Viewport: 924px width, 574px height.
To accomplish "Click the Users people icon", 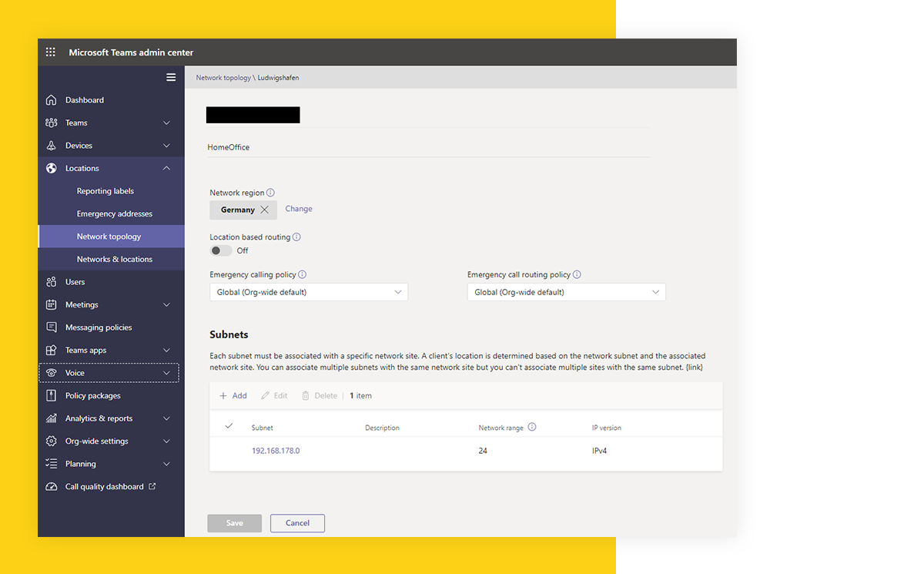I will tap(52, 282).
